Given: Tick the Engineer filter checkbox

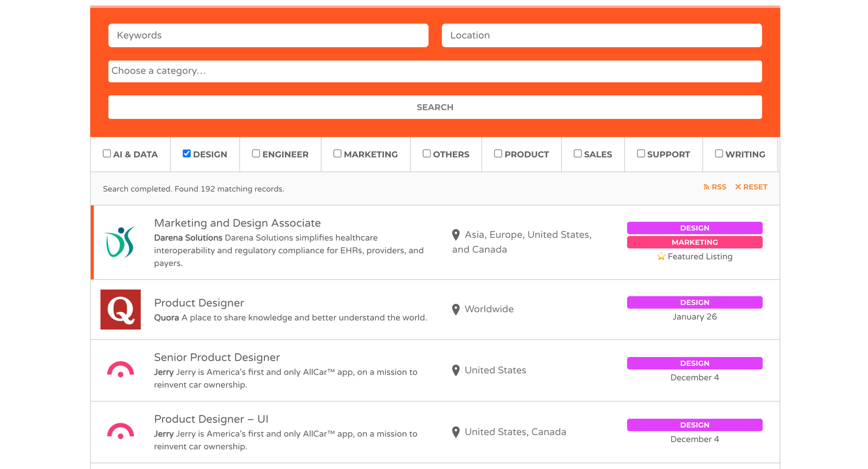Looking at the screenshot, I should (256, 154).
